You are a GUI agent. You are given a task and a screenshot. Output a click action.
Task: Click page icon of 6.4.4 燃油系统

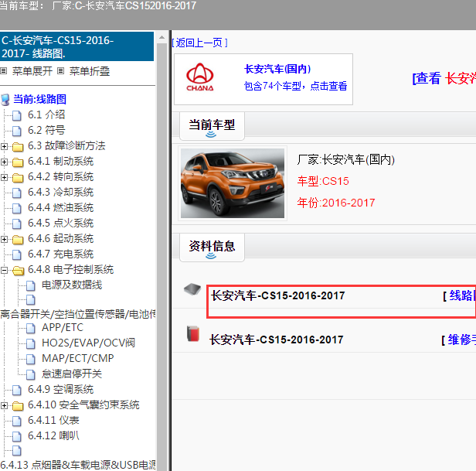click(x=17, y=208)
